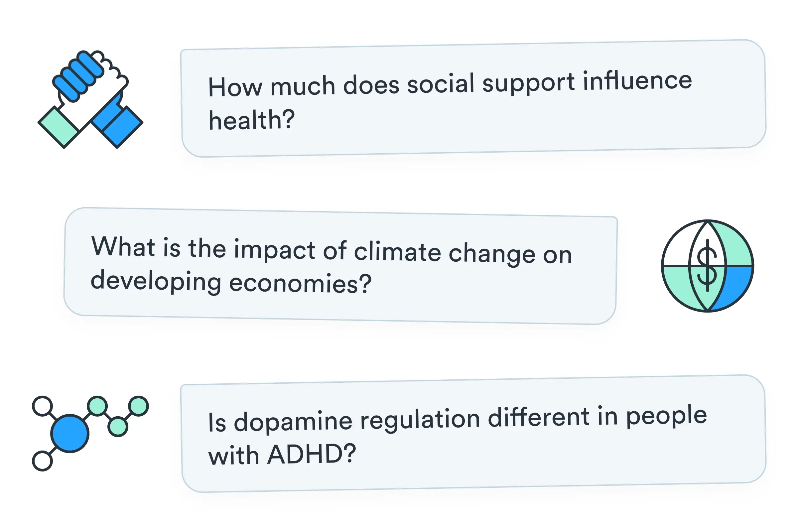Click the green cuff of the hands icon
798x532 pixels.
(59, 127)
